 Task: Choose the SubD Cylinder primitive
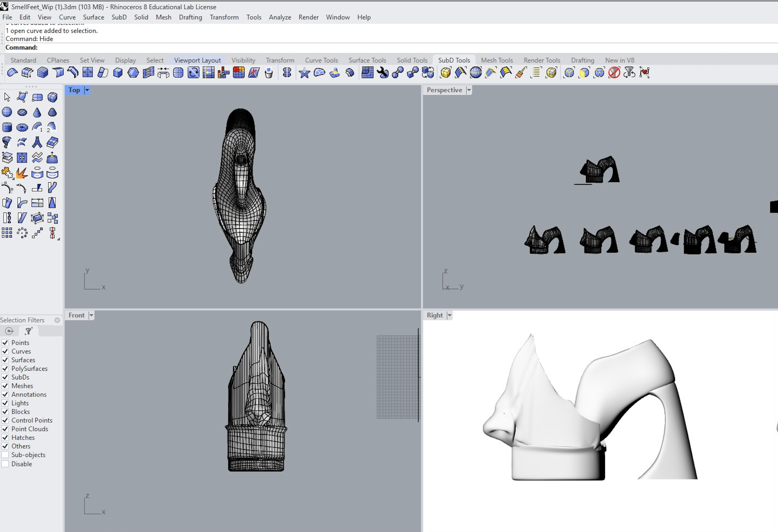pyautogui.click(x=7, y=127)
